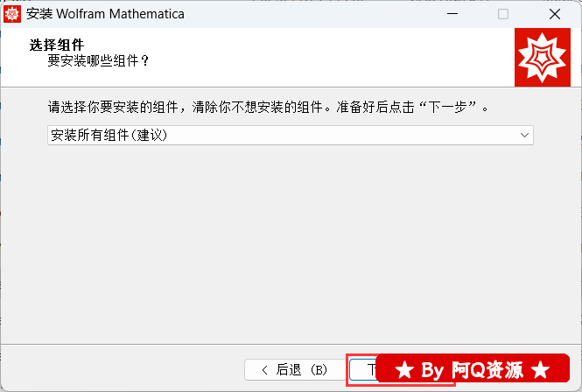Proceed with the partially hidden 下一步 button

click(362, 370)
